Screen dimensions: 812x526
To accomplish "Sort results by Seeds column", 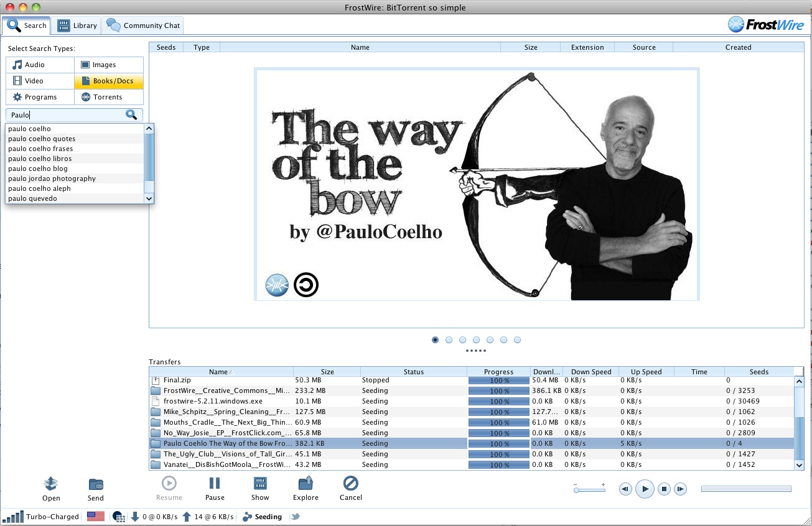I will point(166,47).
